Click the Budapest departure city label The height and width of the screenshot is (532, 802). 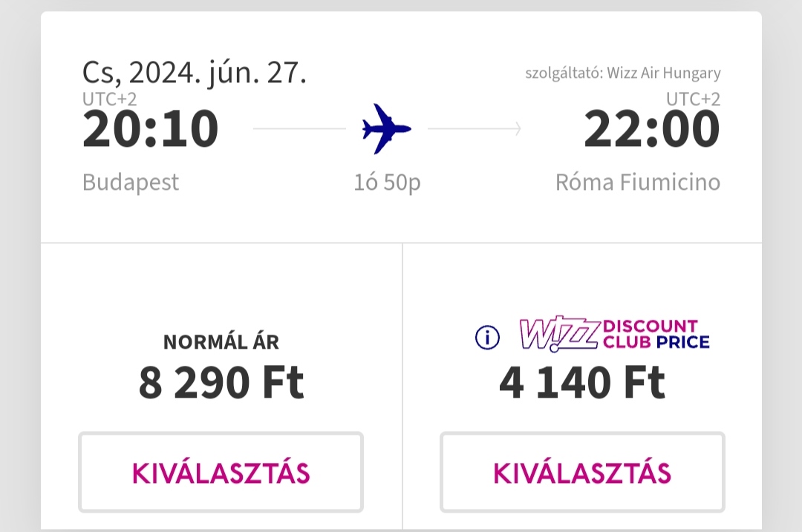(x=131, y=183)
